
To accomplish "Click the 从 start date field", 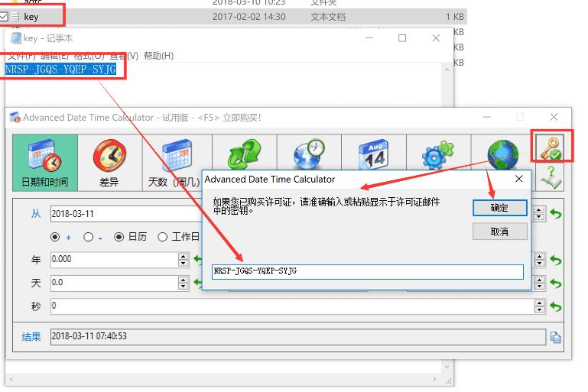I will (125, 214).
